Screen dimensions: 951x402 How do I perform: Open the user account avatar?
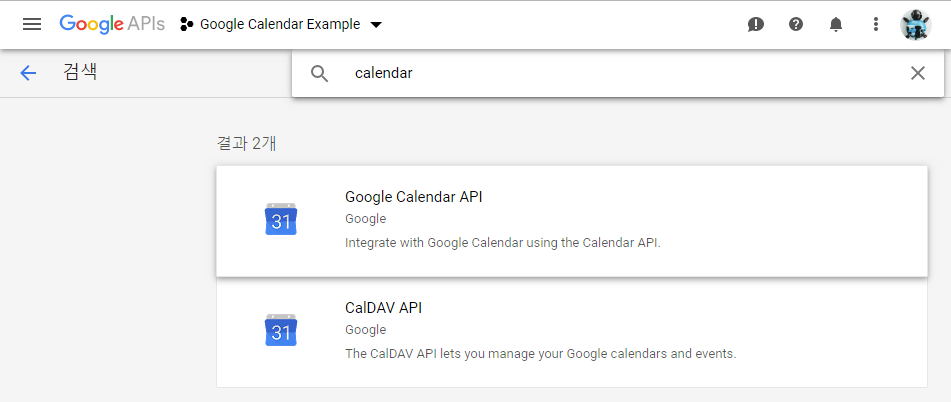pyautogui.click(x=915, y=25)
